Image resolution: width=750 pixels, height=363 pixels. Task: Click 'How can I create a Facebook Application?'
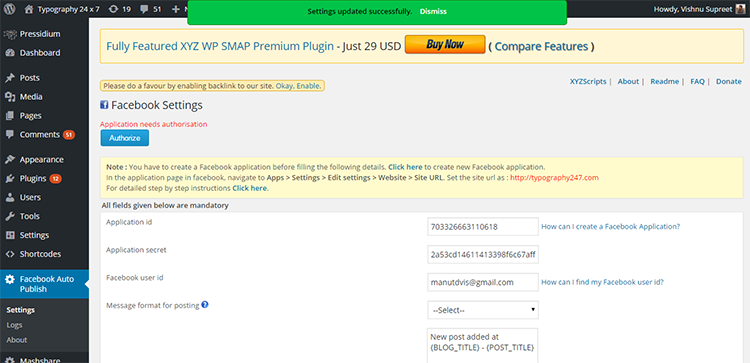tap(610, 227)
